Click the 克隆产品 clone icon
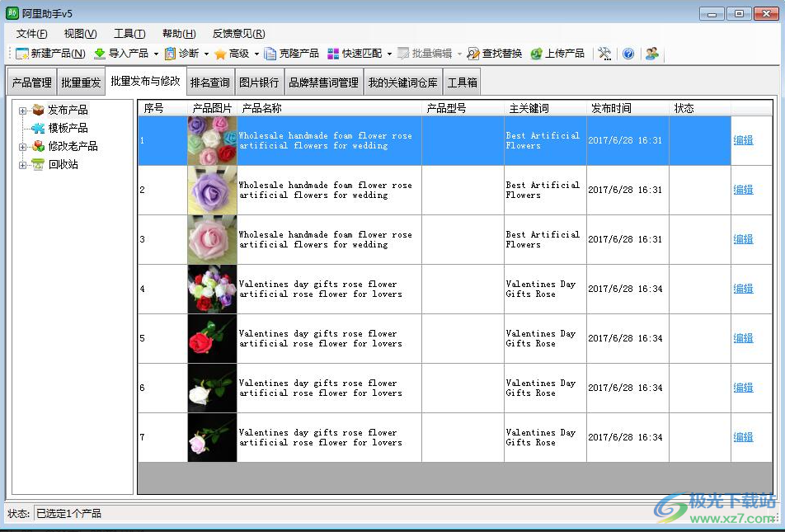The image size is (785, 532). tap(270, 54)
